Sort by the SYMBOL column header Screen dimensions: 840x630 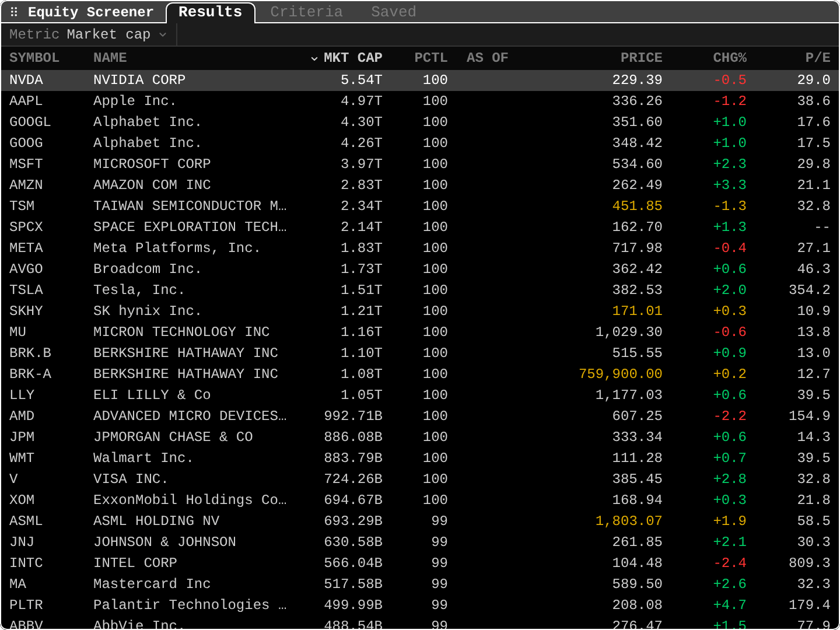pos(34,58)
